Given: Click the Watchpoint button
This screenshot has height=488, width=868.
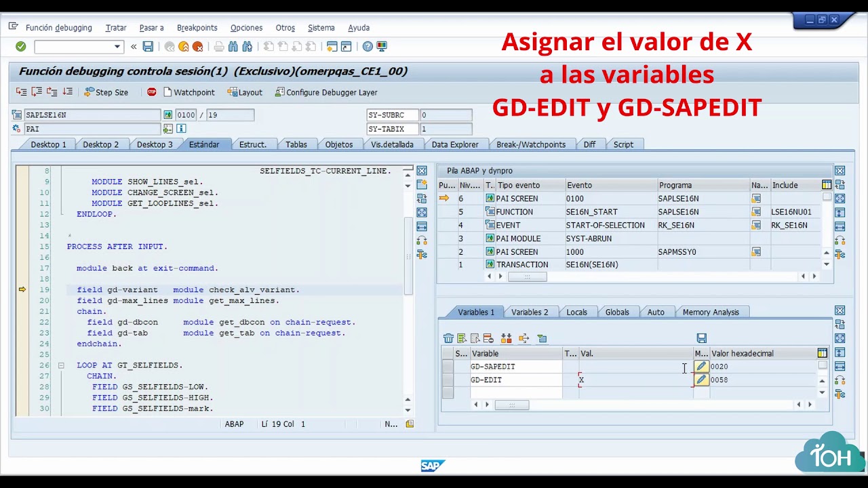Looking at the screenshot, I should [x=189, y=92].
